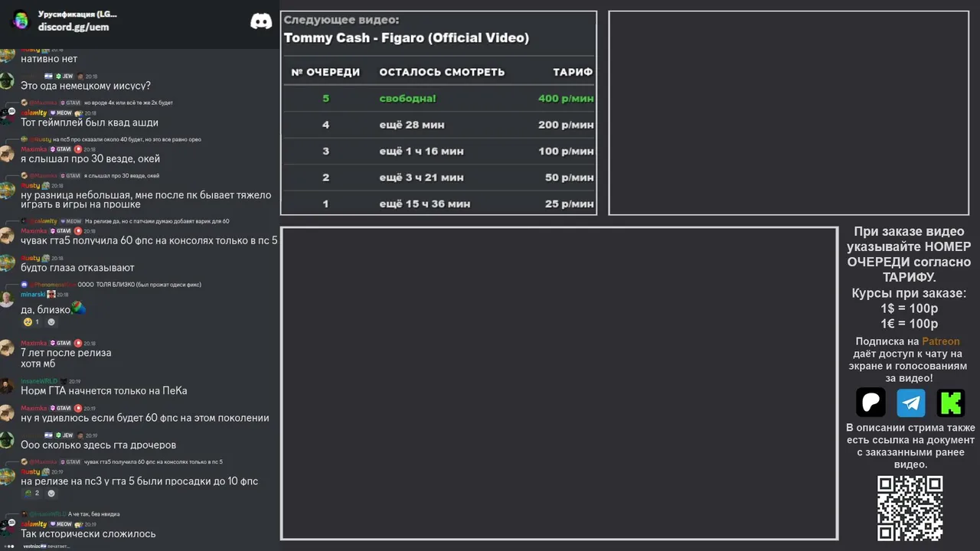Click the message 'Это ода немецкому иисусу?'
The width and height of the screenshot is (980, 551).
click(86, 86)
